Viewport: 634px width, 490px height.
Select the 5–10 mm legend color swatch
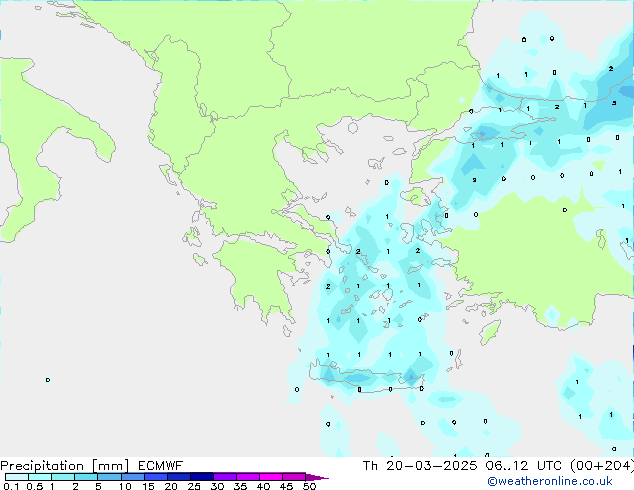[x=109, y=477]
